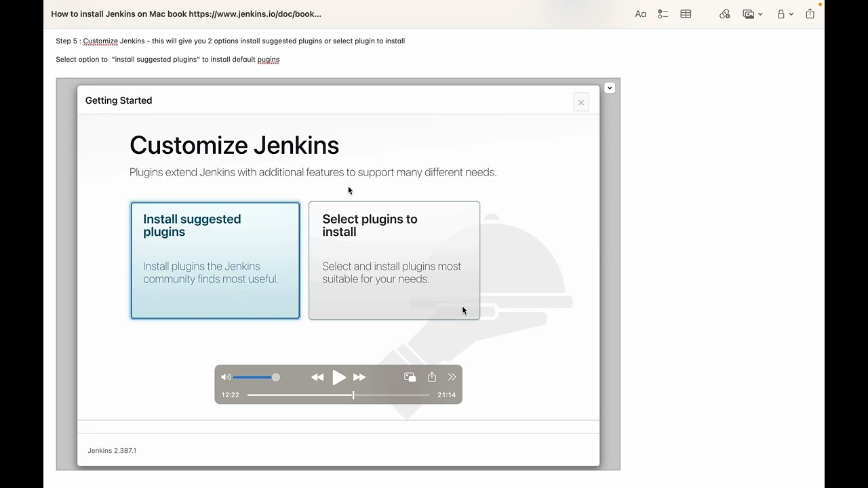Rewind the video
This screenshot has width=868, height=488.
(317, 377)
